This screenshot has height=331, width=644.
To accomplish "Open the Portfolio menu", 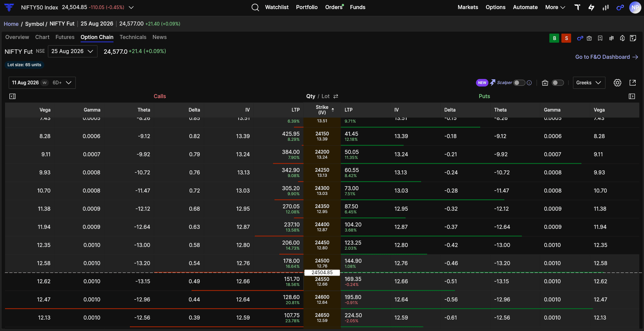I will pyautogui.click(x=307, y=7).
